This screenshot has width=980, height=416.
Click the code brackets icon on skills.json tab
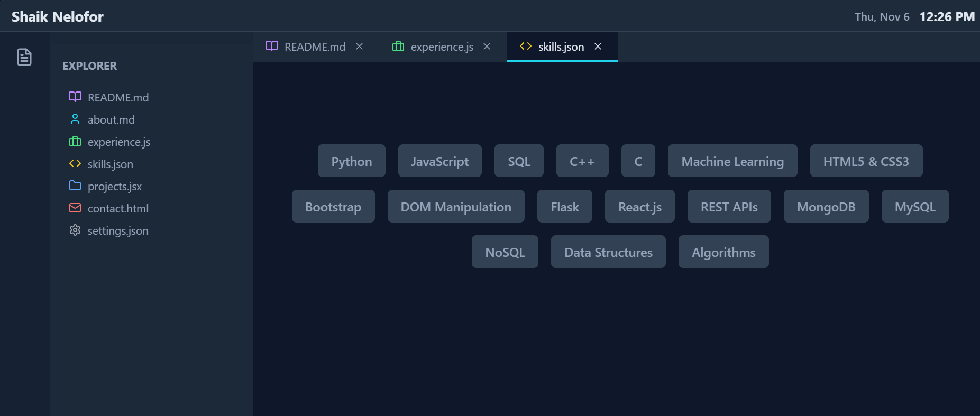526,46
